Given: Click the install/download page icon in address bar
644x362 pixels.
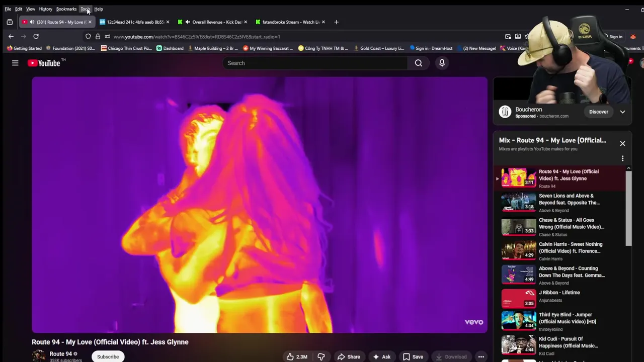Looking at the screenshot, I should click(518, 36).
